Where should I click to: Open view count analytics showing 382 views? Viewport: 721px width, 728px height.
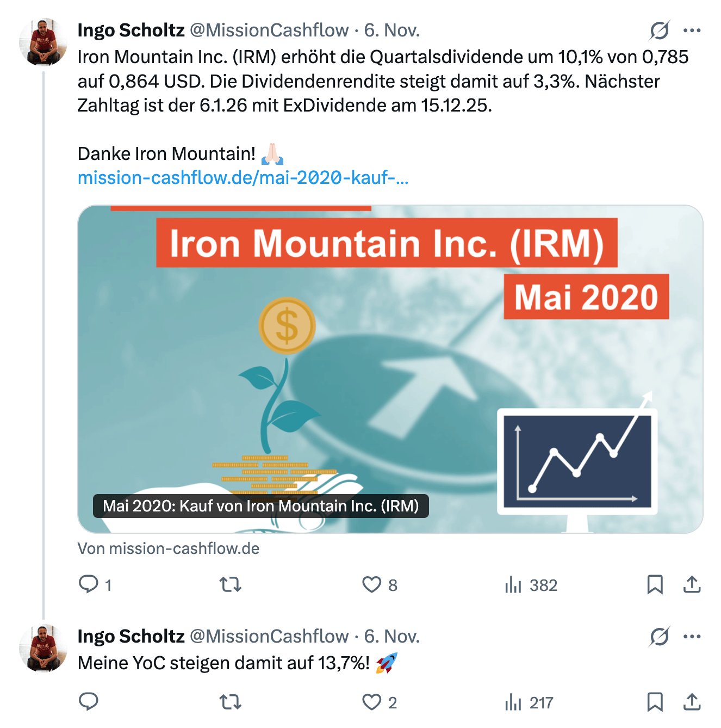[514, 585]
